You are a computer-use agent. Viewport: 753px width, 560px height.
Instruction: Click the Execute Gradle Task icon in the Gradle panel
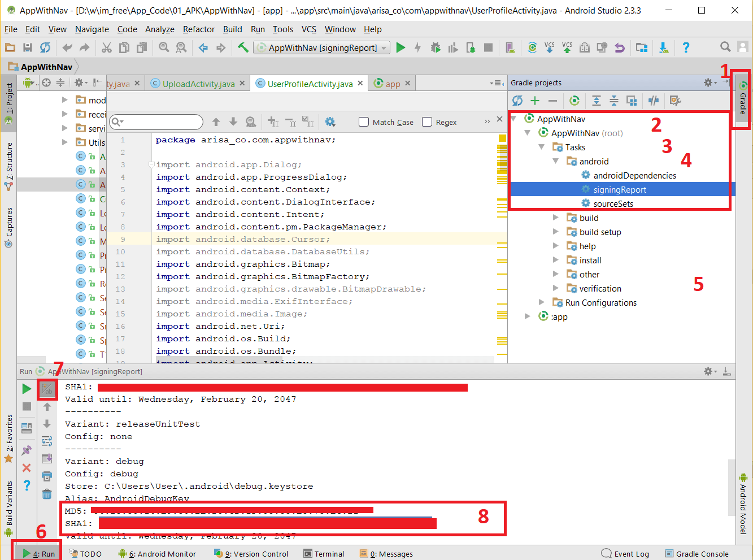click(x=574, y=101)
